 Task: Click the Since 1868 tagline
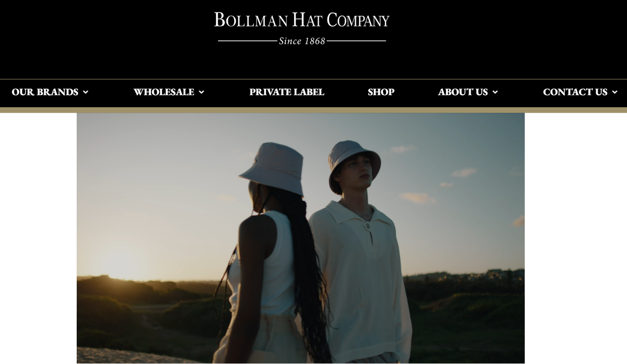tap(302, 41)
